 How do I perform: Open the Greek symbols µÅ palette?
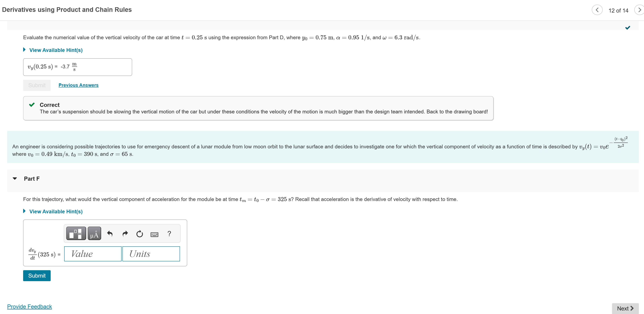pyautogui.click(x=95, y=233)
